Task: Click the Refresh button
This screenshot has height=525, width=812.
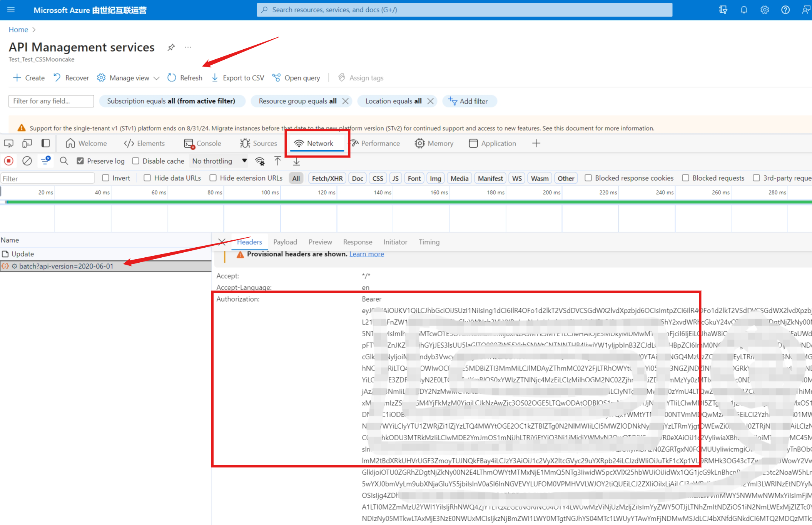Action: coord(185,78)
